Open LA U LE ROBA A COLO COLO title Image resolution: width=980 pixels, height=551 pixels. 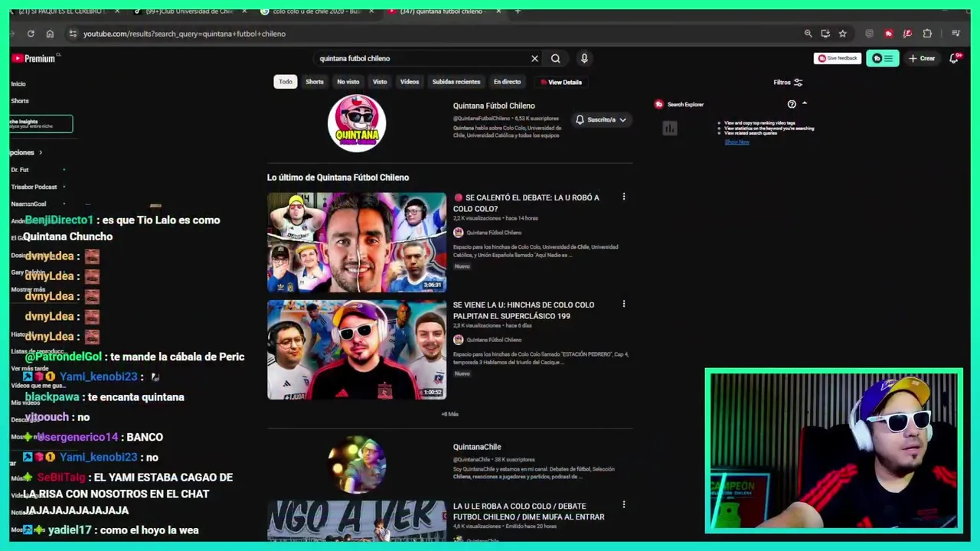pyautogui.click(x=528, y=511)
